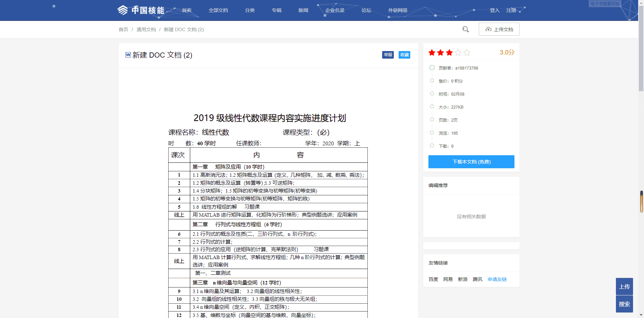
Task: Select the radio circle next to 贡献者
Action: pos(432,68)
